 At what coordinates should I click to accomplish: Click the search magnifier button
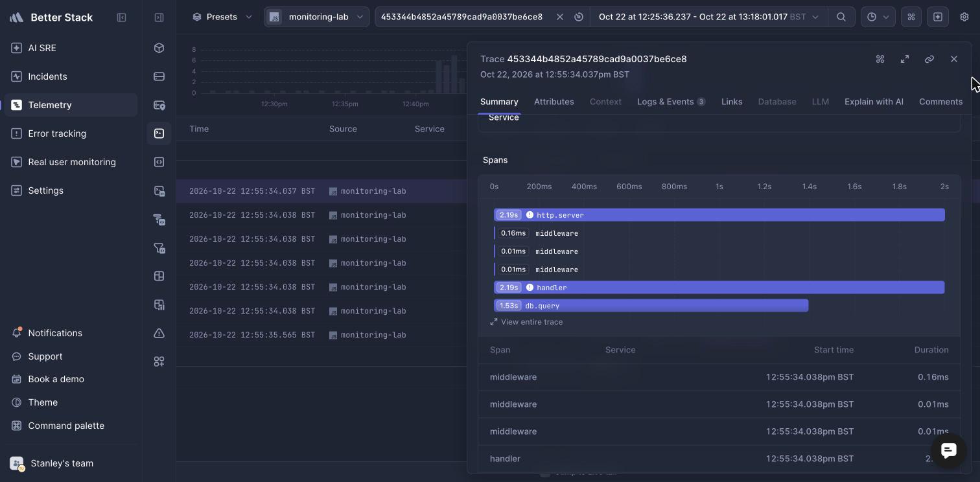click(x=841, y=17)
